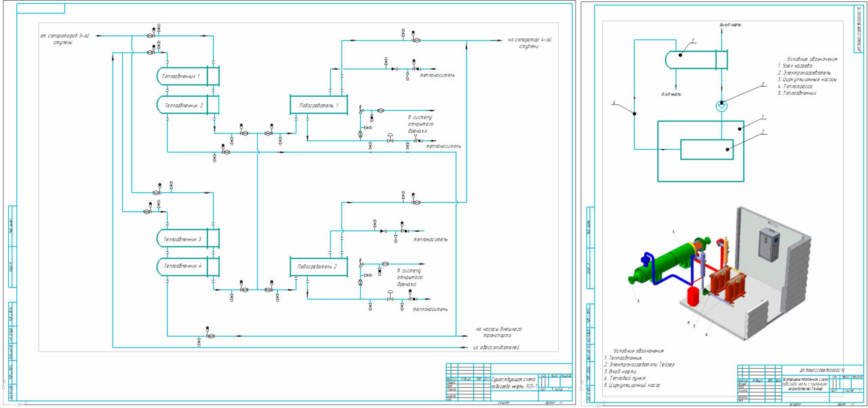868x408 pixels.
Task: Click legend entry '5. Циркуляционный насос'
Action: (x=632, y=386)
